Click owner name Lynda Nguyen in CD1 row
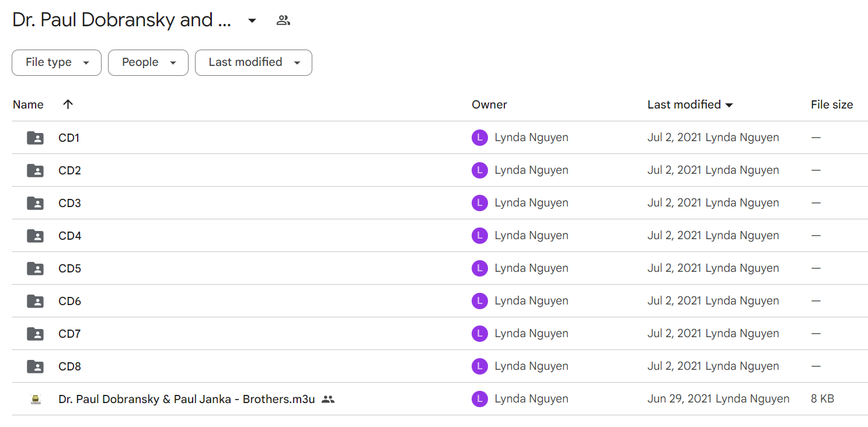 (x=531, y=138)
